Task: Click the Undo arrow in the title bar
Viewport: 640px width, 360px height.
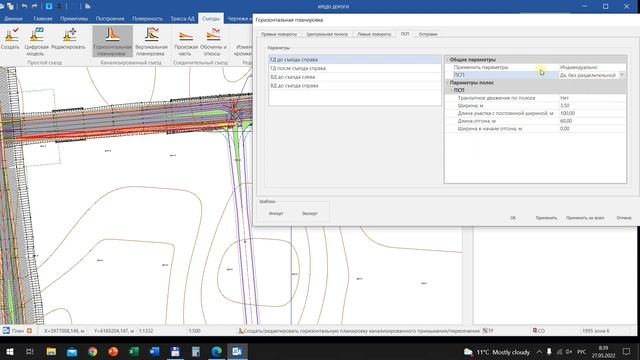Action: 24,6
